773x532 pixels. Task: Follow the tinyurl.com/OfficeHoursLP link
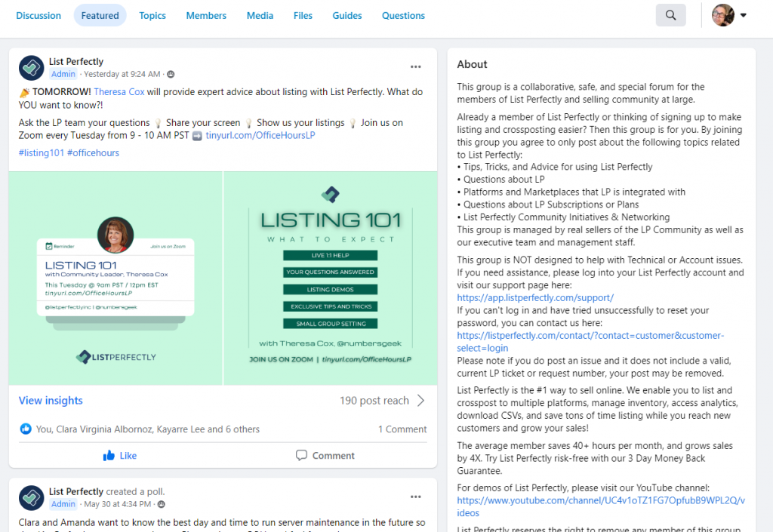click(x=260, y=135)
